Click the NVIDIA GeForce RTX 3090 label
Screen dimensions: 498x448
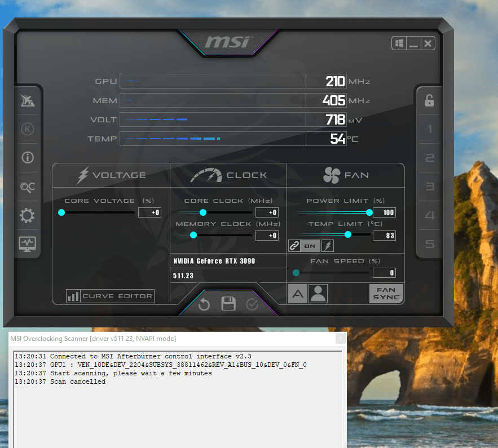click(214, 261)
